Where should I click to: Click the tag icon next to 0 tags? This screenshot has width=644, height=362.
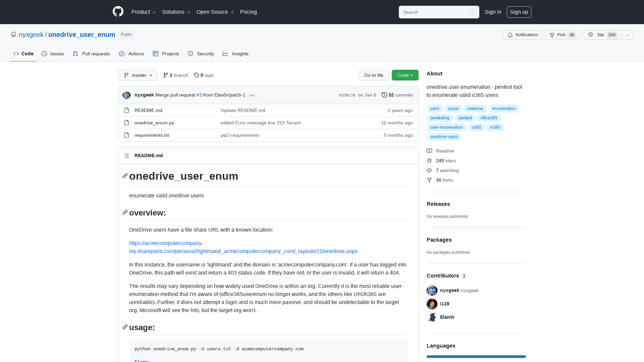[197, 75]
